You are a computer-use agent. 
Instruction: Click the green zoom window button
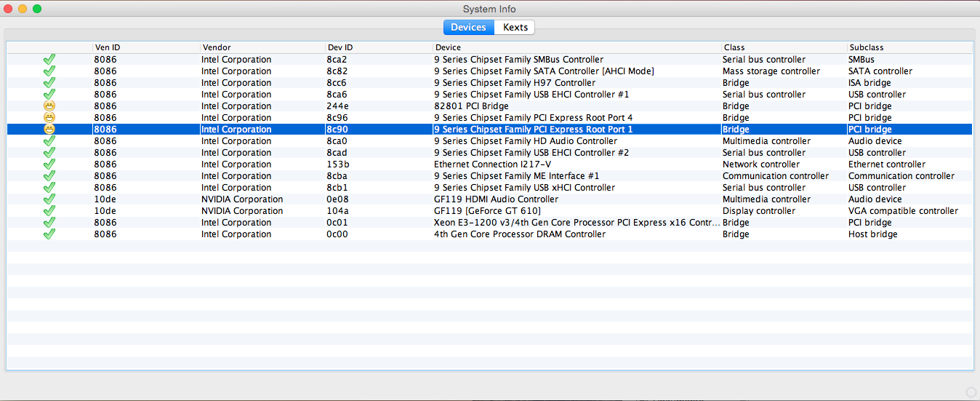(x=37, y=9)
